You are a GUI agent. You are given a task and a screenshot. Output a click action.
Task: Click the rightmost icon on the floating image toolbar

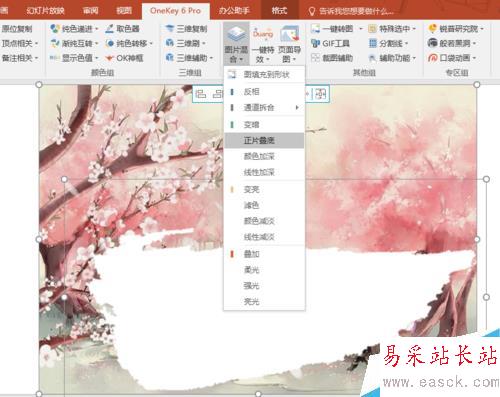321,94
